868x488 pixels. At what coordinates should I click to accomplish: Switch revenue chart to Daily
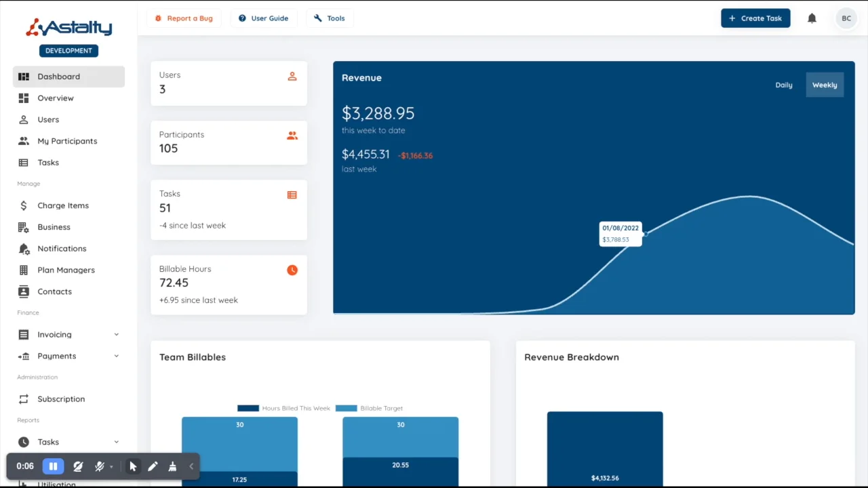[784, 85]
